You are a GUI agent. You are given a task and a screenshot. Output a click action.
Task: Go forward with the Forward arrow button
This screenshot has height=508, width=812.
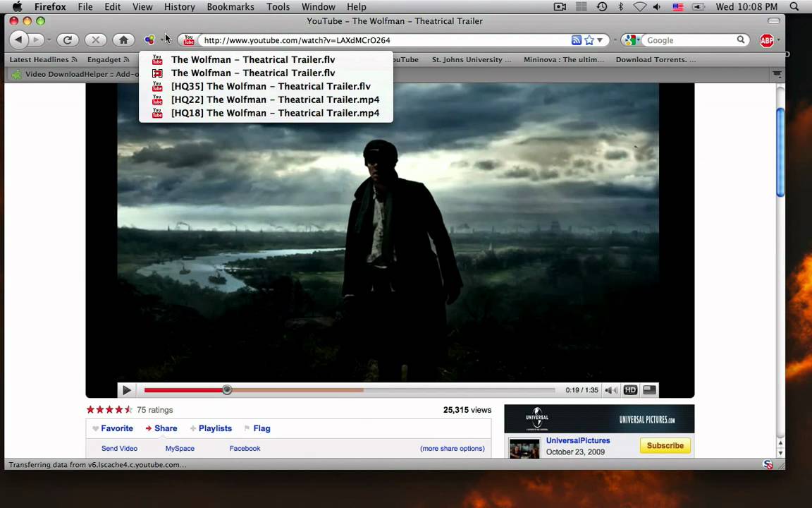point(35,40)
